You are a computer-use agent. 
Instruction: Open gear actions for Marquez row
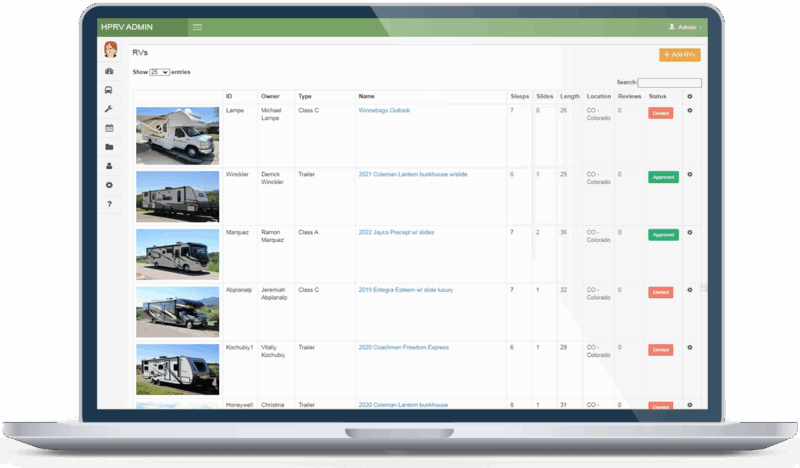(690, 232)
